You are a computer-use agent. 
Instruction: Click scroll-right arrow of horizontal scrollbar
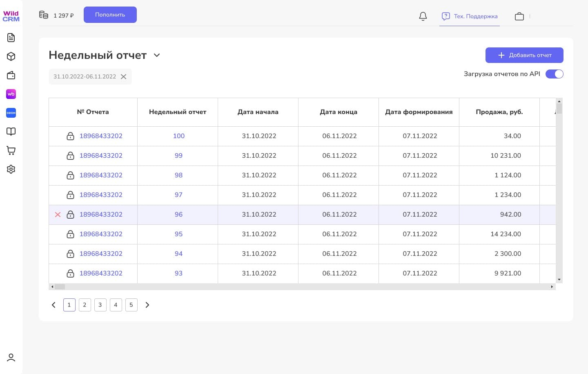(x=552, y=287)
